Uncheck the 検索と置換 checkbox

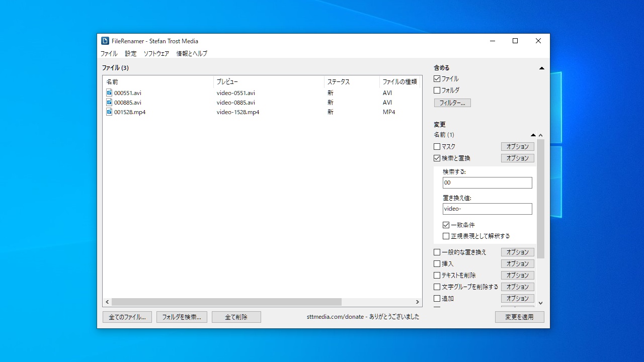pos(437,158)
